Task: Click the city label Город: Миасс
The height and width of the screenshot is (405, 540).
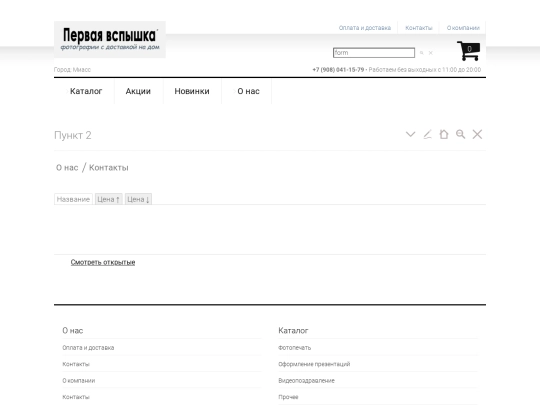Action: click(x=72, y=70)
